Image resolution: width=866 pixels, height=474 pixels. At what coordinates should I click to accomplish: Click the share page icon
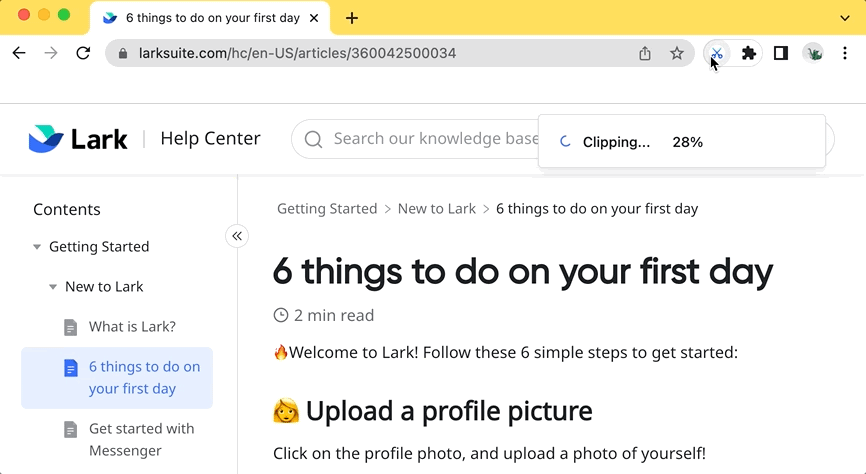point(645,54)
